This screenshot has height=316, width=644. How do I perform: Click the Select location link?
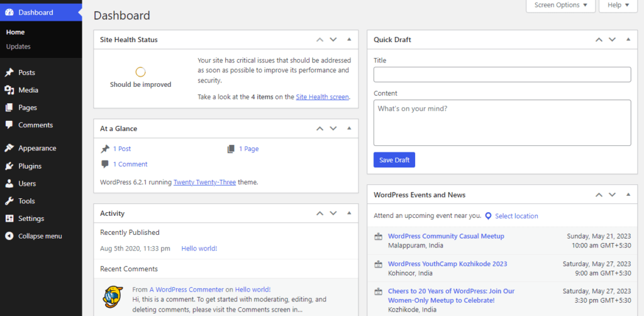(516, 216)
